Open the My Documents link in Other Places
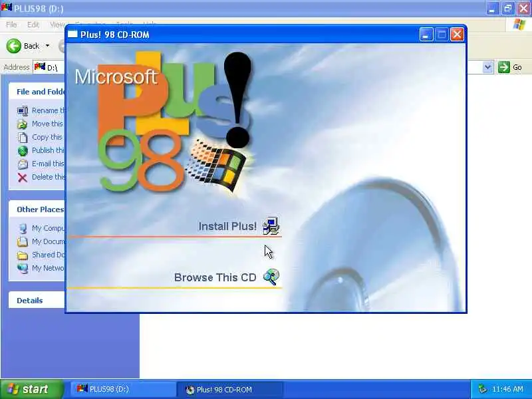Image resolution: width=532 pixels, height=399 pixels. pos(48,241)
